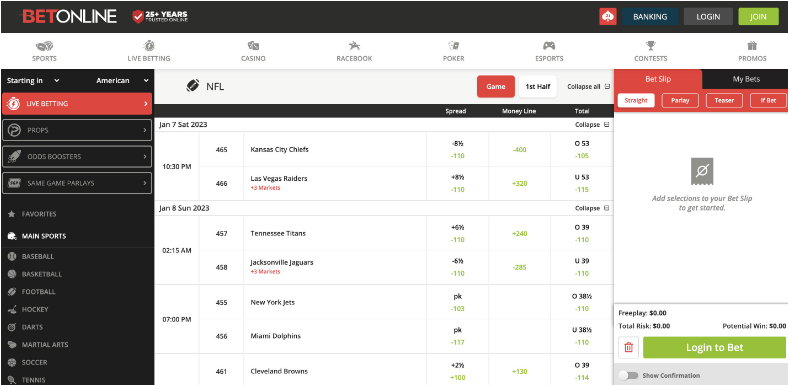Click the JOIN button

click(x=758, y=17)
